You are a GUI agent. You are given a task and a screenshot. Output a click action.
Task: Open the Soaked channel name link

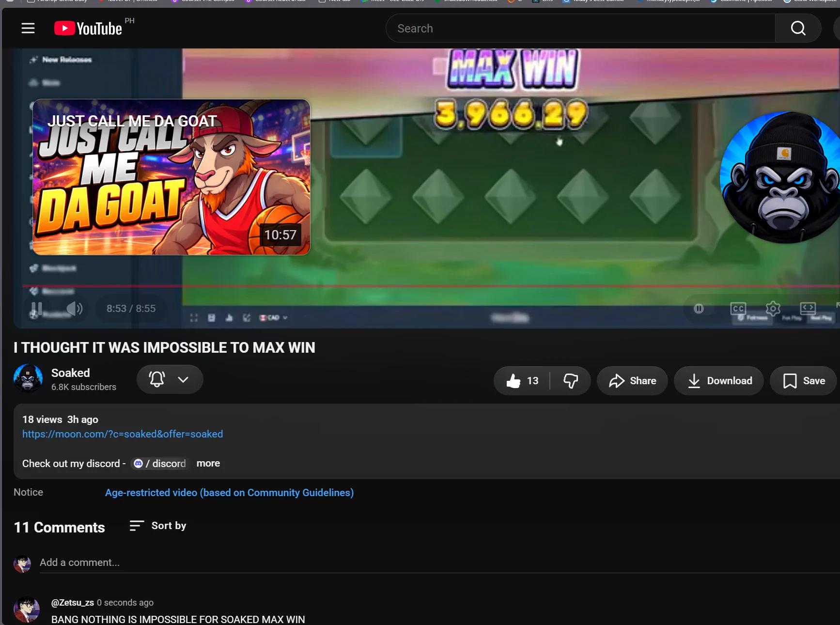click(x=71, y=373)
